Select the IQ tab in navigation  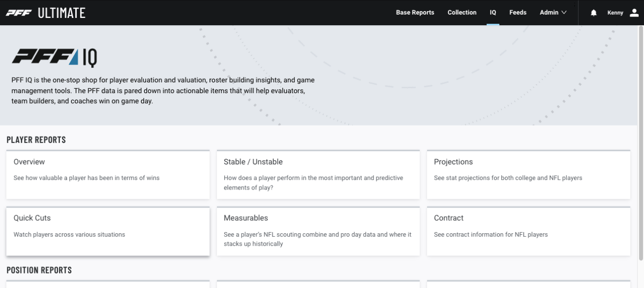[493, 13]
